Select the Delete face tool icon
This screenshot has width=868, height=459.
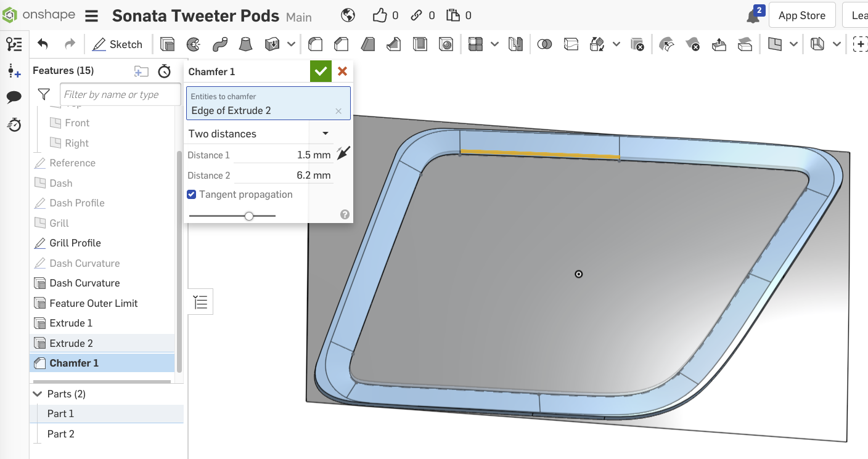692,44
